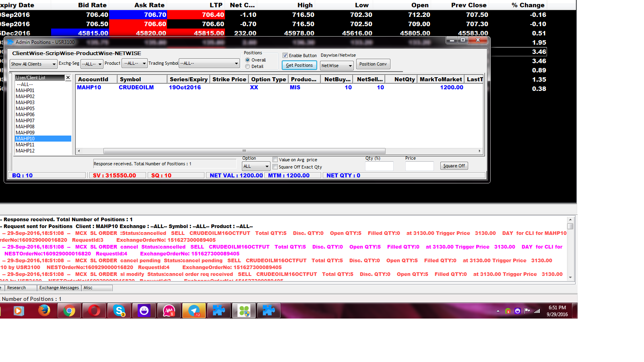Select client MAHP11 from the client list
Screen dimensions: 644x362
coord(24,144)
